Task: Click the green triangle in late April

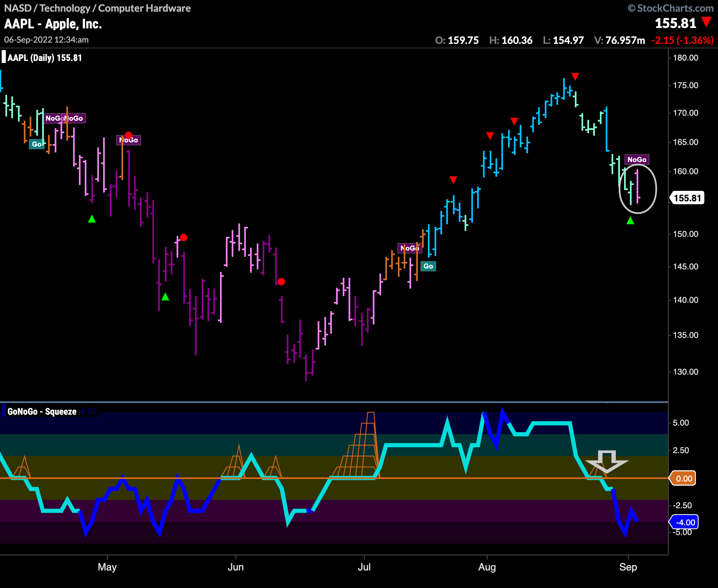Action: coord(92,219)
